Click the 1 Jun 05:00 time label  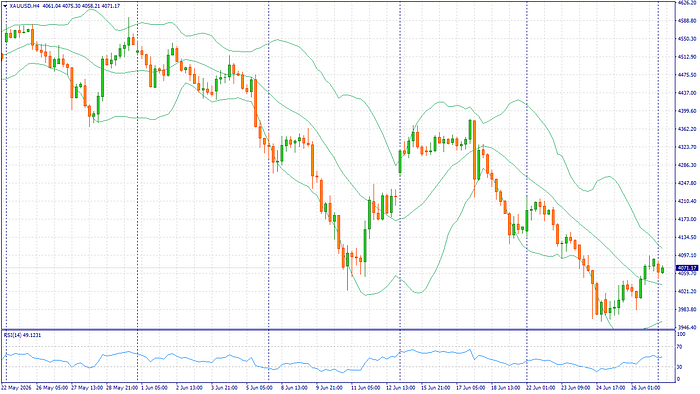click(154, 388)
